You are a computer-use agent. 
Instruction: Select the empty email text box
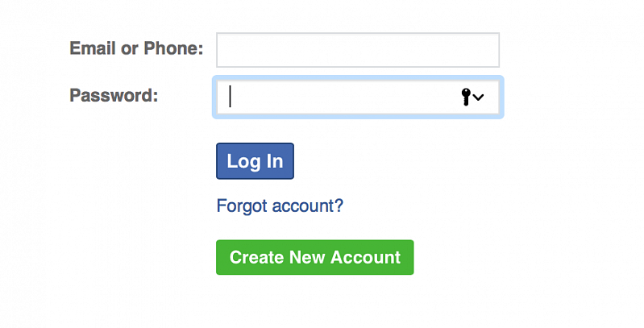click(x=358, y=50)
